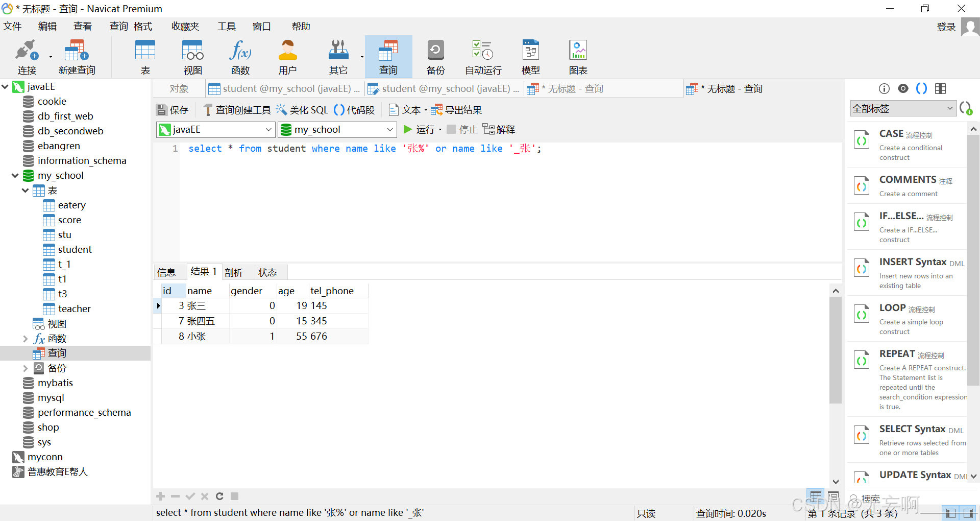This screenshot has height=521, width=980.
Task: Insert a 代码段 code snippet
Action: (x=354, y=110)
